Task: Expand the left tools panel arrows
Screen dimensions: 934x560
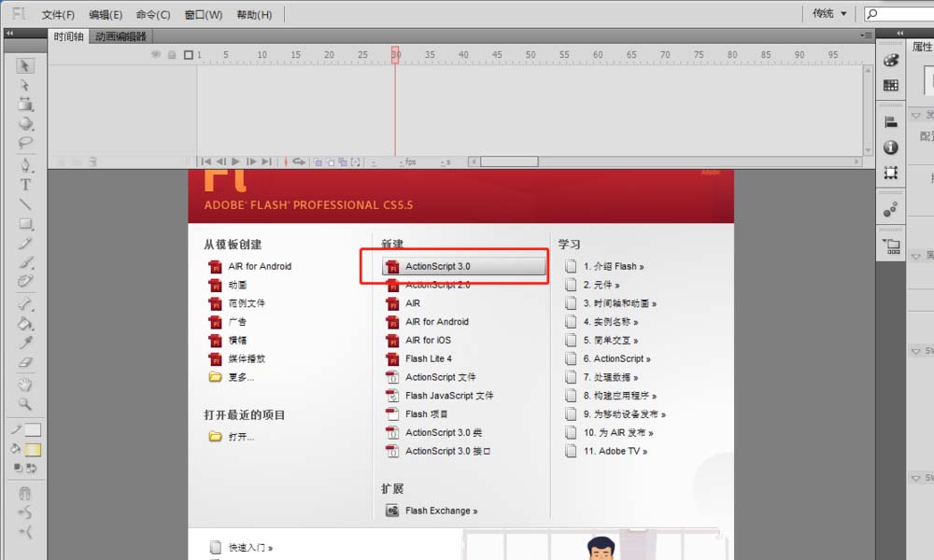Action: pyautogui.click(x=10, y=34)
